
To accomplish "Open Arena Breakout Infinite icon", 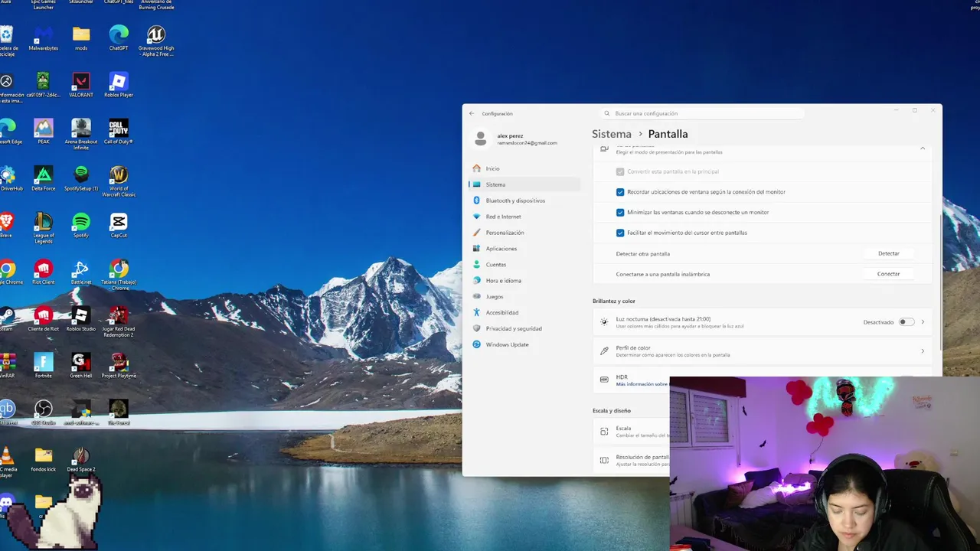I will coord(81,135).
